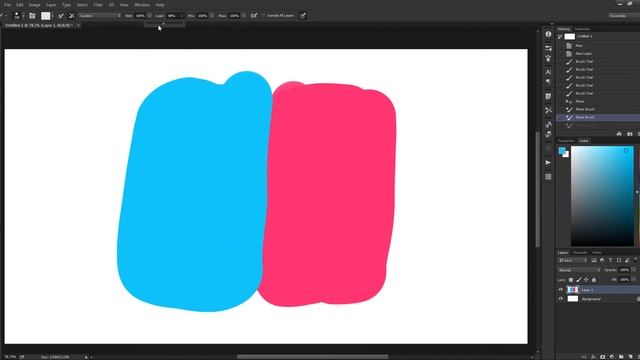The image size is (640, 360).
Task: Open the Flow percentage slider dropdown
Action: pos(244,16)
